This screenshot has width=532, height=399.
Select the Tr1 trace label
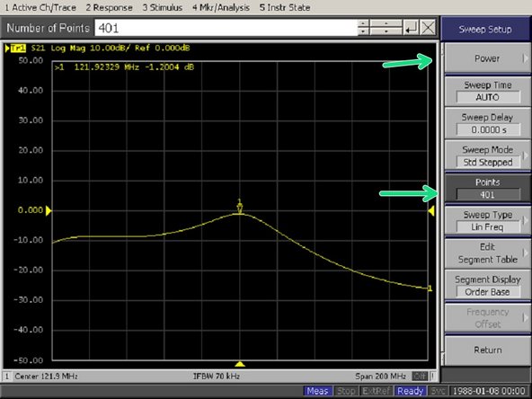coord(18,49)
